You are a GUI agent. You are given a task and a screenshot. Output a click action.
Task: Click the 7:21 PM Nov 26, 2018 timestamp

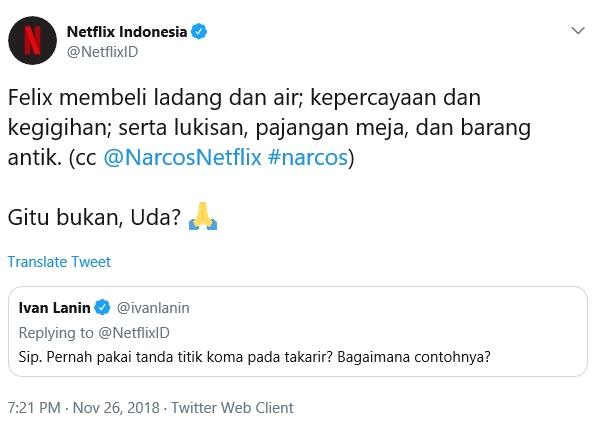click(83, 408)
